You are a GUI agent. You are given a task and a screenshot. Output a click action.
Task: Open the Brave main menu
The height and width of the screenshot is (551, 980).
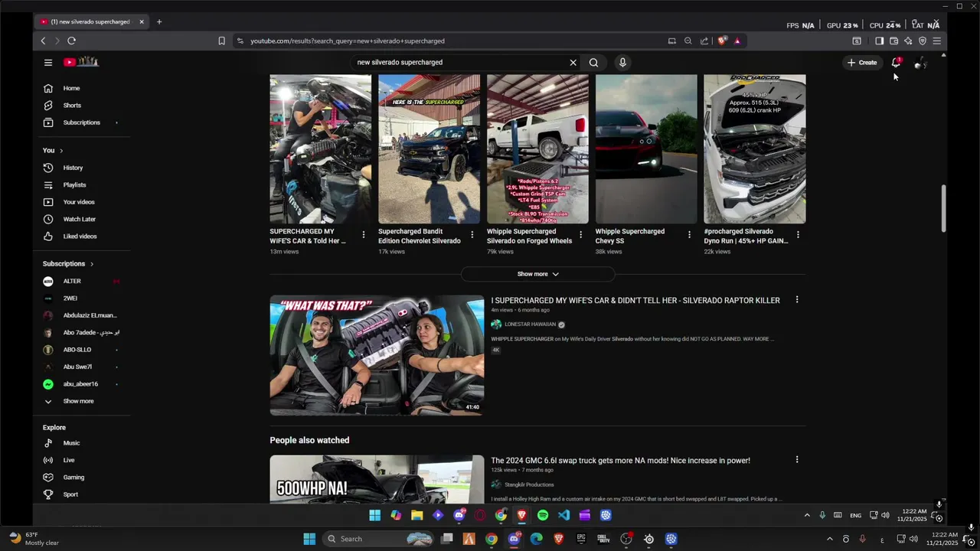point(937,41)
